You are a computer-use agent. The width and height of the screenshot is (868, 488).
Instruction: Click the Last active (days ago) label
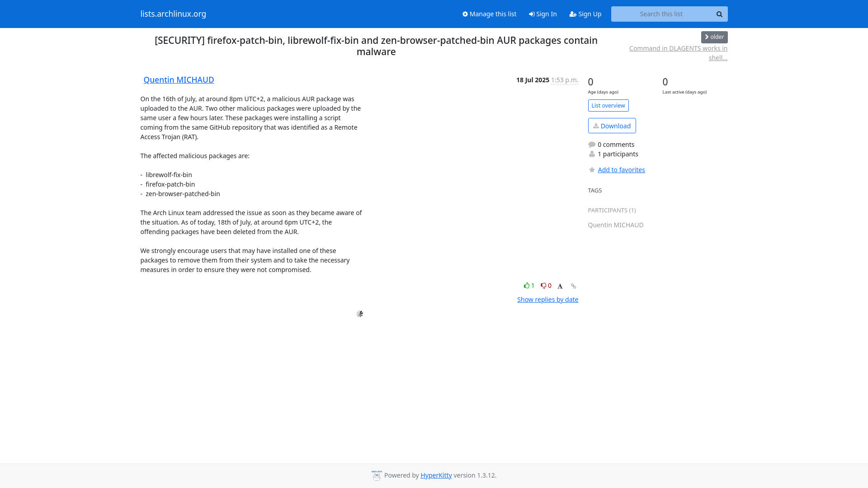(684, 92)
